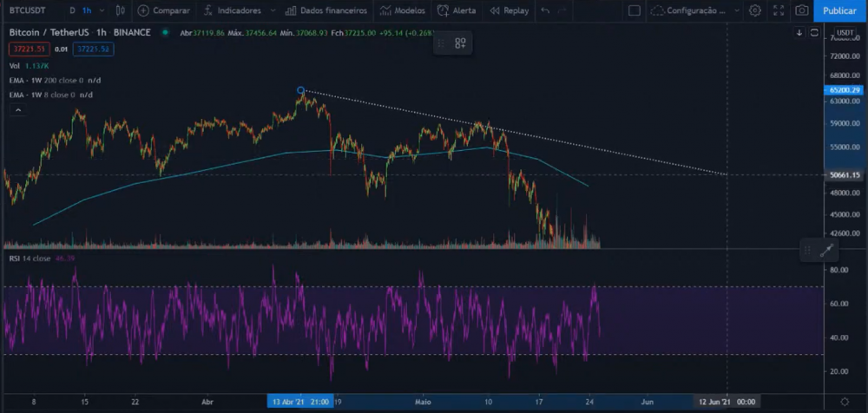Open Dados financeiros menu

tap(325, 10)
